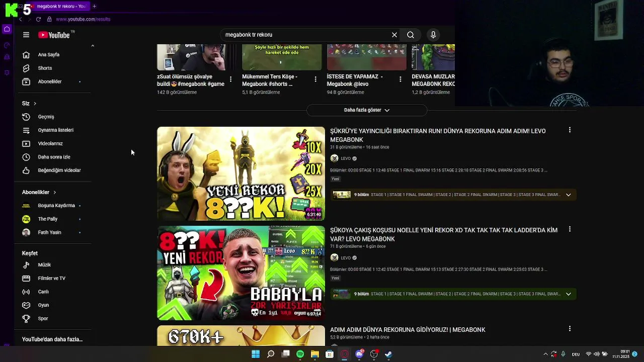Open LEVO channel avatar under second video

(334, 258)
